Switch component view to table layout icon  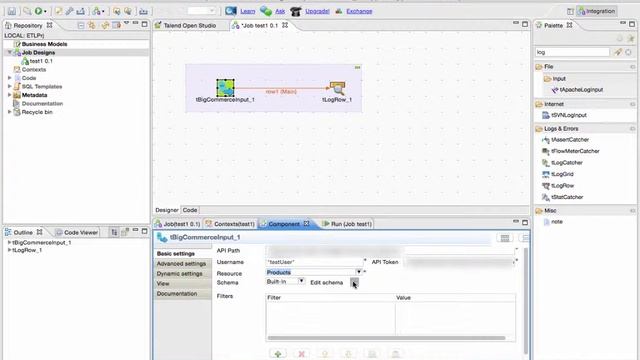point(505,238)
